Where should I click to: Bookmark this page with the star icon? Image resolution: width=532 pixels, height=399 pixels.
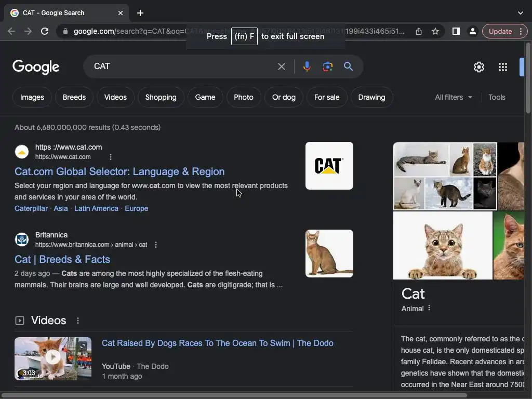[435, 32]
